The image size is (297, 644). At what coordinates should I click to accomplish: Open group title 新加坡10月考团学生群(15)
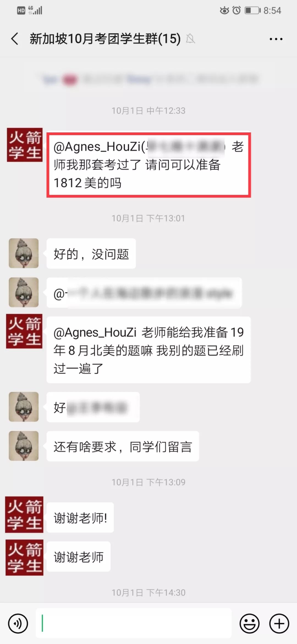point(105,39)
